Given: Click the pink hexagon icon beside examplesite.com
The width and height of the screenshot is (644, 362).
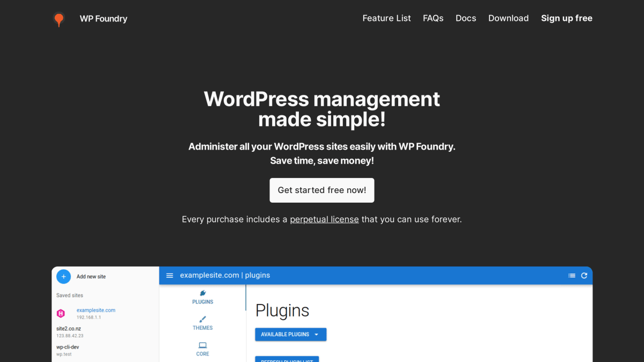Looking at the screenshot, I should pos(61,314).
